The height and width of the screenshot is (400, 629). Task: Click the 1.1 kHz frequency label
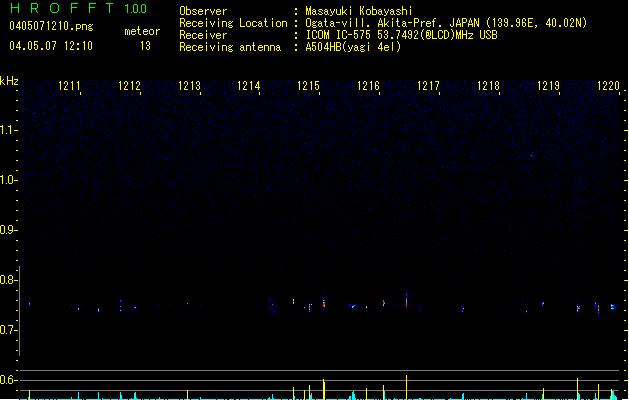[x=8, y=130]
